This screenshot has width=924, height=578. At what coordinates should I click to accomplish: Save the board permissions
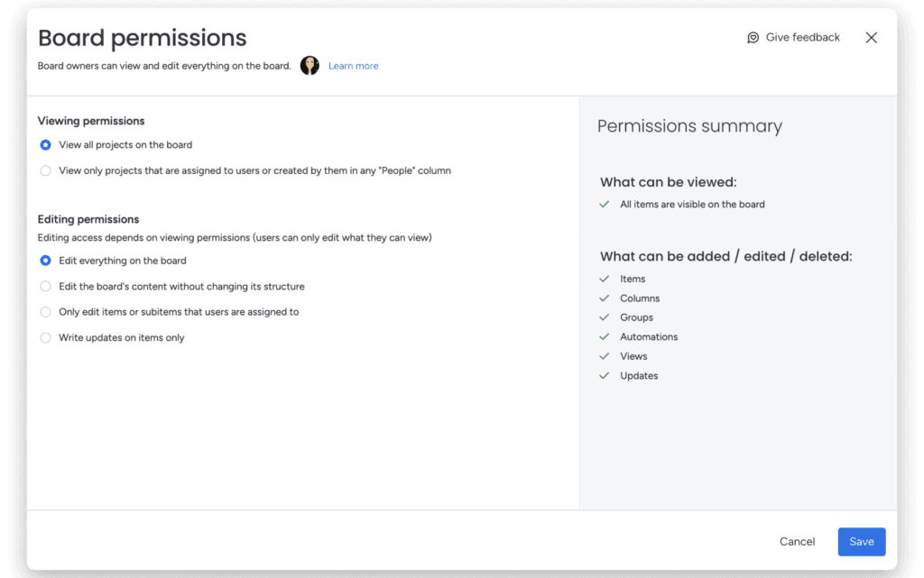point(861,541)
